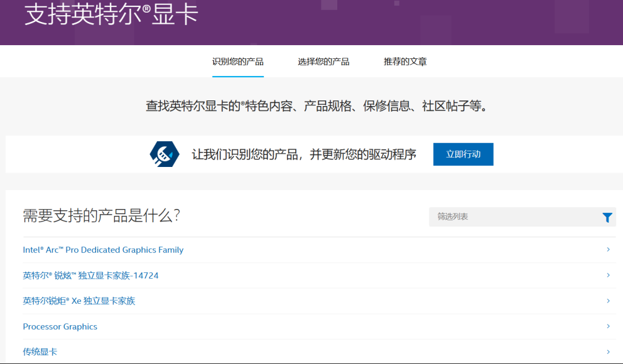Click the 需要支持的产品是什么 heading
Image resolution: width=623 pixels, height=364 pixels.
tap(102, 216)
